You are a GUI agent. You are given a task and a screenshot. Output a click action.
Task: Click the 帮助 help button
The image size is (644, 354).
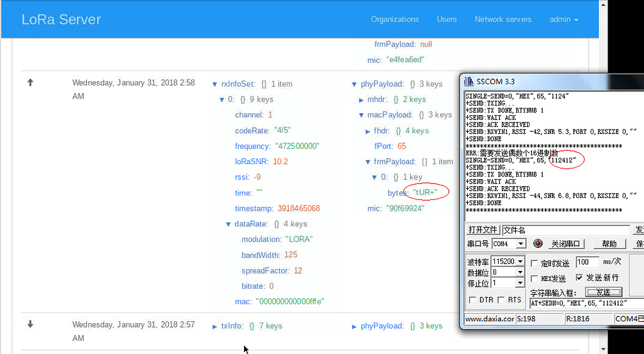pyautogui.click(x=609, y=244)
